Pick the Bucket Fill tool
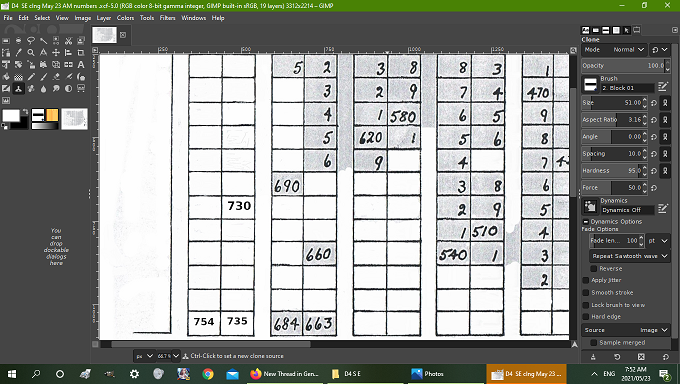The image size is (680, 384). pyautogui.click(x=6, y=77)
